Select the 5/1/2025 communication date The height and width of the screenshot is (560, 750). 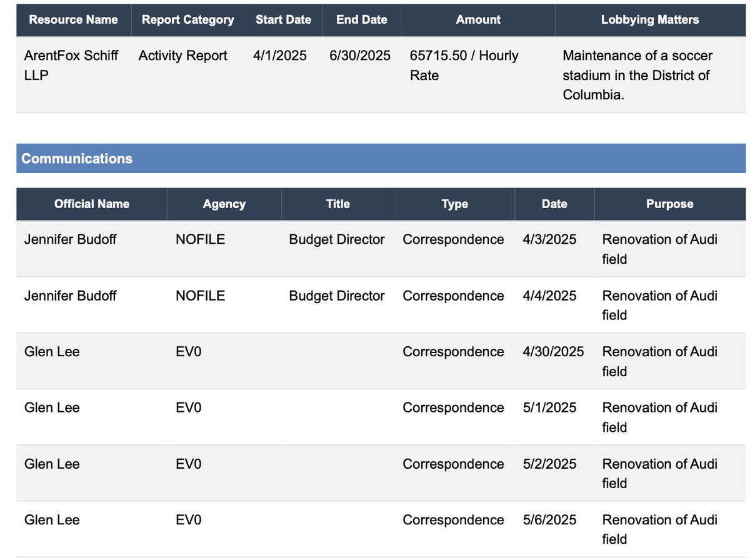549,407
